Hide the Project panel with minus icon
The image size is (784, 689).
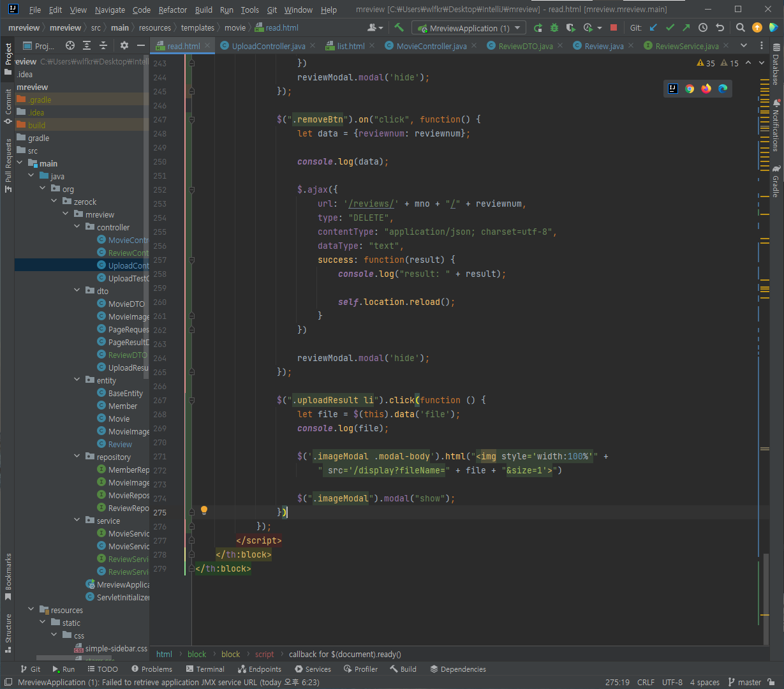(x=140, y=45)
